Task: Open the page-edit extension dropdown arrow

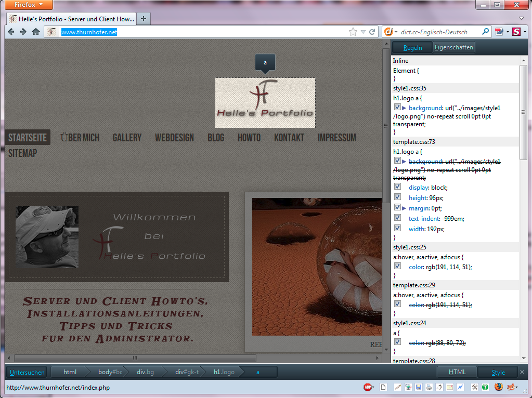Action: (508, 32)
